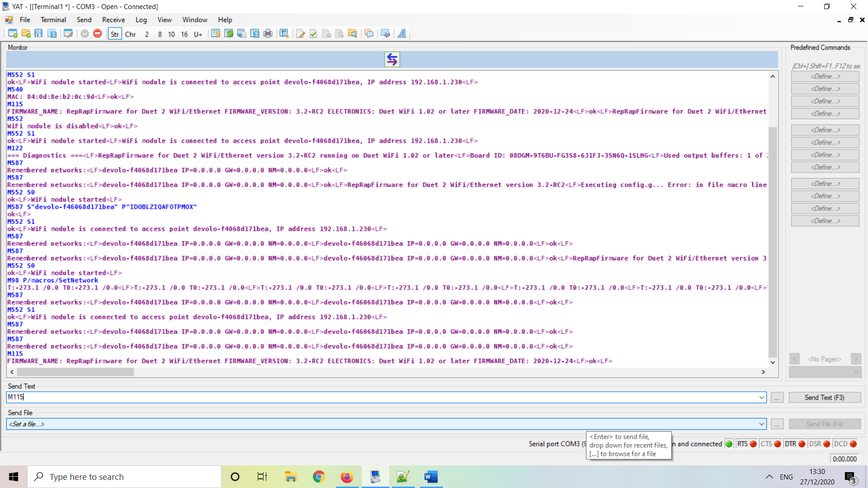This screenshot has width=868, height=488.
Task: Click the Find in monitor icon
Action: tap(284, 34)
